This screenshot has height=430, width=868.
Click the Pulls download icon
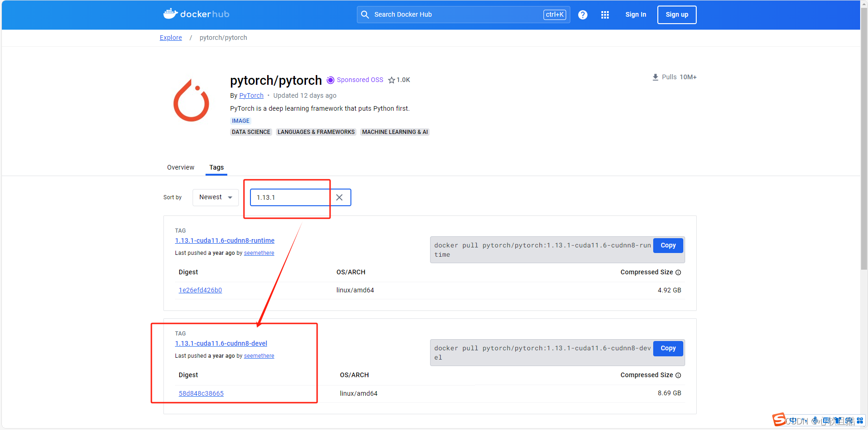click(656, 77)
